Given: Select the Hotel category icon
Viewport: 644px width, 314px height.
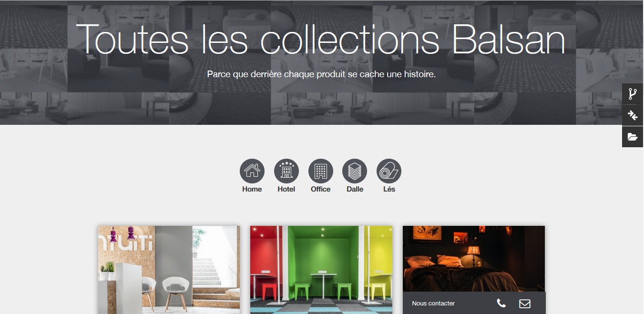Looking at the screenshot, I should click(x=286, y=171).
